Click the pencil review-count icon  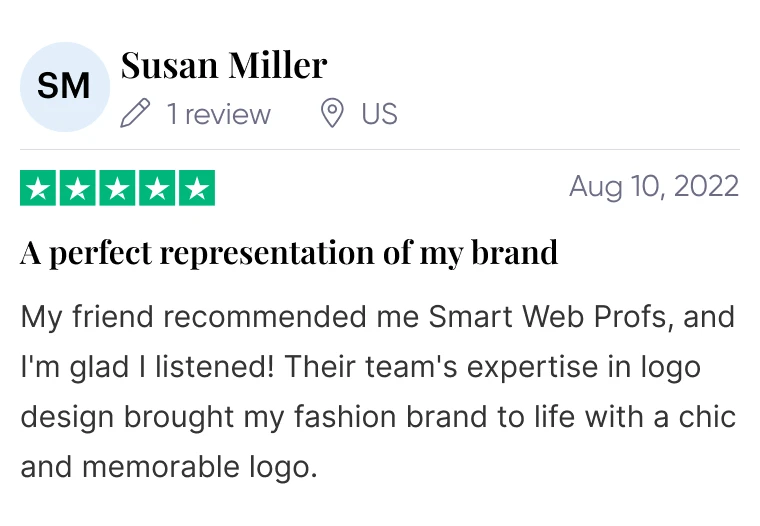tap(135, 113)
